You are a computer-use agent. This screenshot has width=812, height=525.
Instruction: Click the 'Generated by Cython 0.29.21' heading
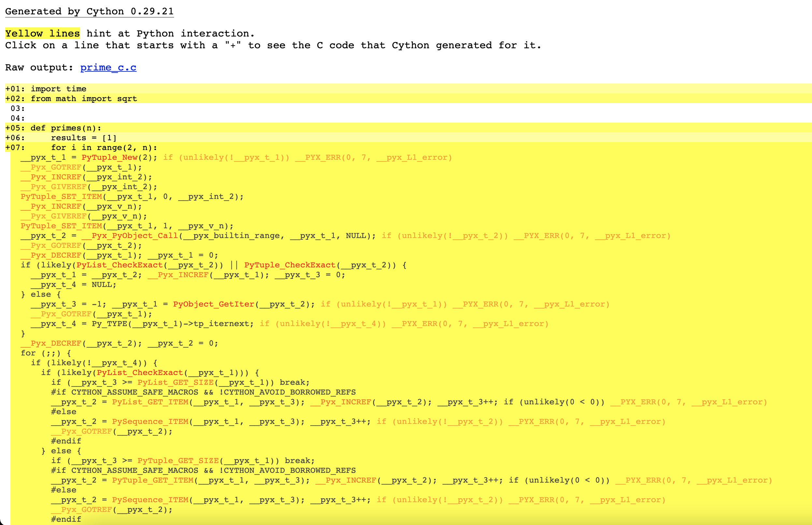tap(89, 11)
